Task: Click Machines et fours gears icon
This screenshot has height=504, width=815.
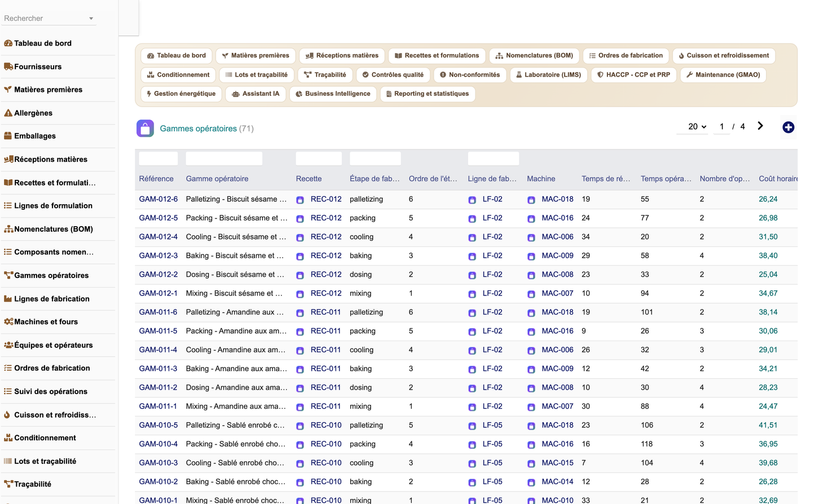Action: (8, 322)
